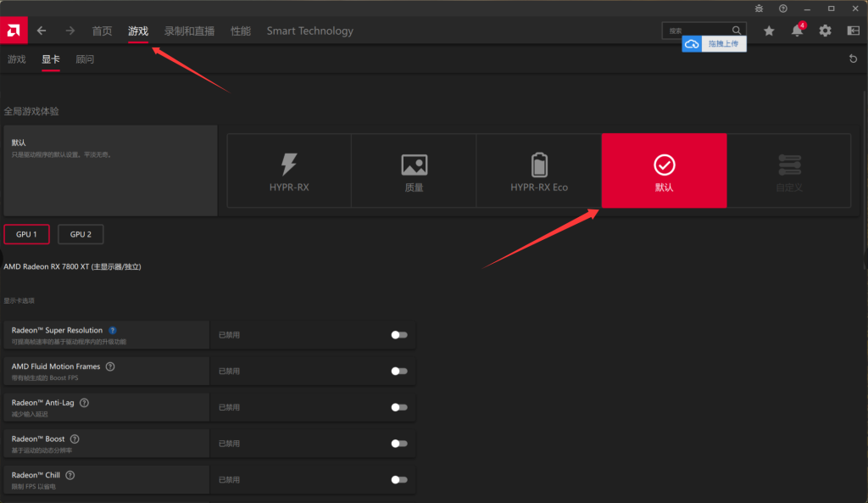Click the search magnifier icon
Image resolution: width=868 pixels, height=503 pixels.
click(737, 31)
